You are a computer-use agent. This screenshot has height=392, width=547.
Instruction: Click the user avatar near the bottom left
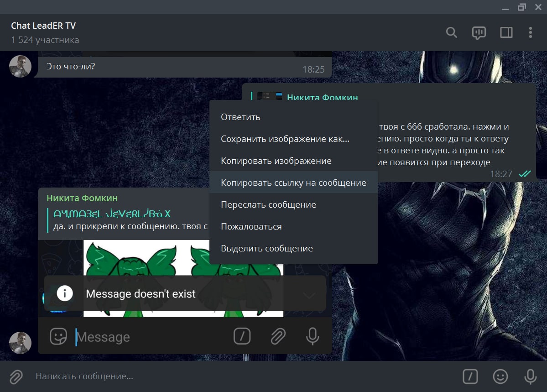pos(20,342)
